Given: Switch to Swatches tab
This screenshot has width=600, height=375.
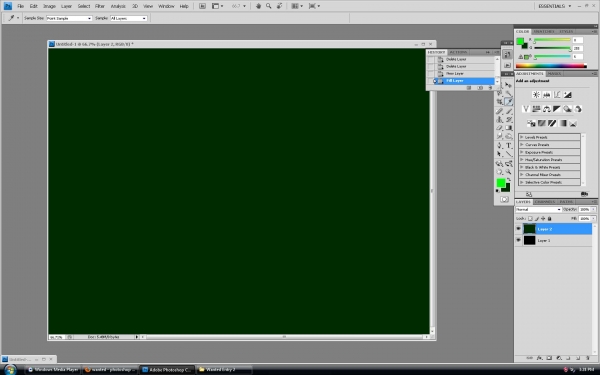Looking at the screenshot, I should (x=544, y=31).
